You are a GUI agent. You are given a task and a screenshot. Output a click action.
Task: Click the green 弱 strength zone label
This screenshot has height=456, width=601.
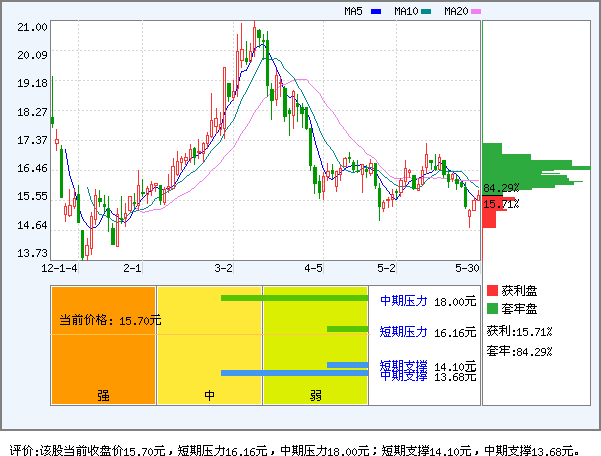click(315, 395)
